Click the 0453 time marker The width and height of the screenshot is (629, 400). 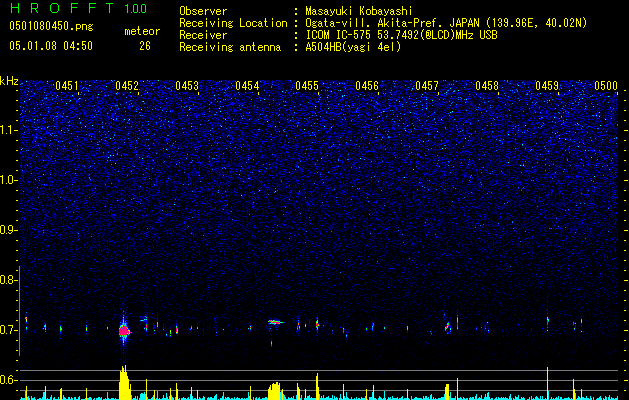point(187,86)
